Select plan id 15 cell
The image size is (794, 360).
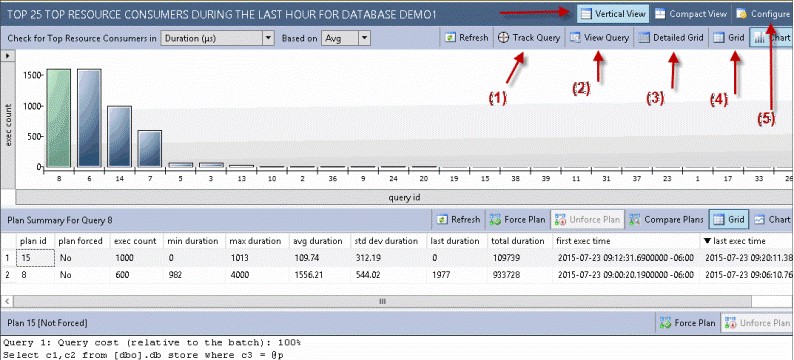point(35,258)
